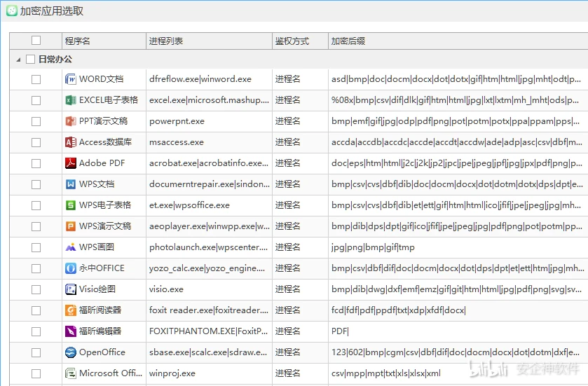This screenshot has width=588, height=386.
Task: Click the sbase.exe|scalc.exe|sdraw.e... process cell
Action: (x=209, y=352)
